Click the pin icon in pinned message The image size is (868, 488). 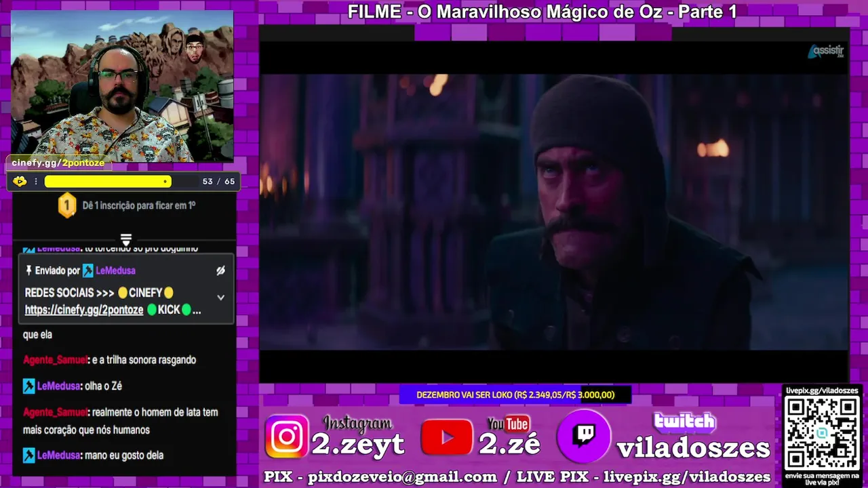28,270
